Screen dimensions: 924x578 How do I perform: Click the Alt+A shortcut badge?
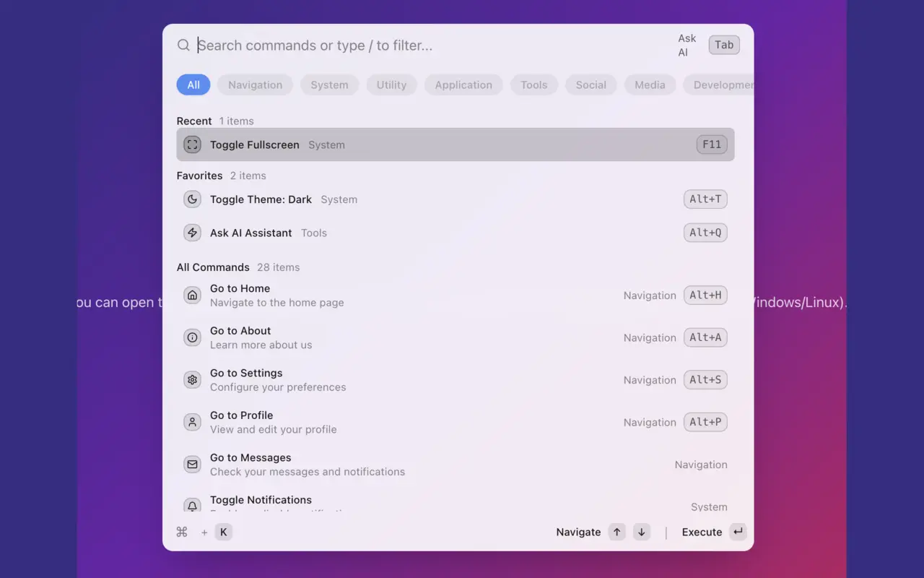pos(705,337)
